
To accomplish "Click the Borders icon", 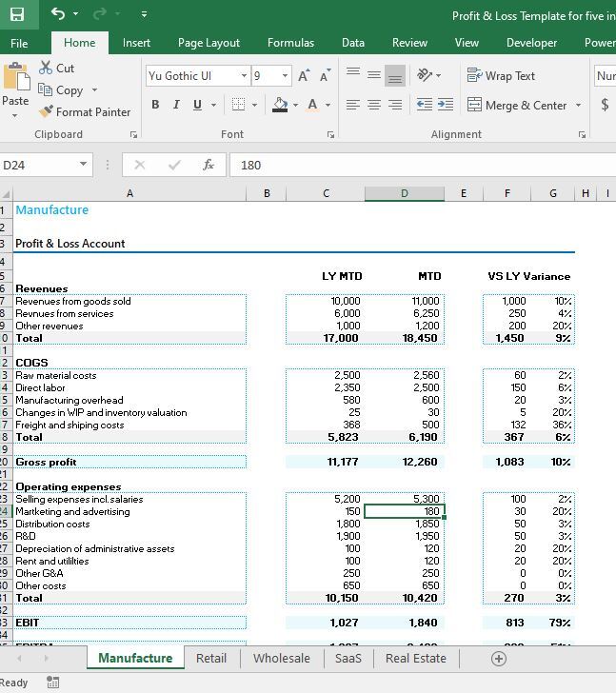I will click(238, 105).
